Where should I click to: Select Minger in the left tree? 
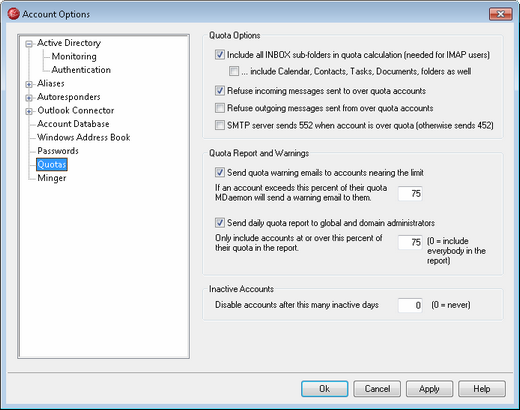coord(52,178)
